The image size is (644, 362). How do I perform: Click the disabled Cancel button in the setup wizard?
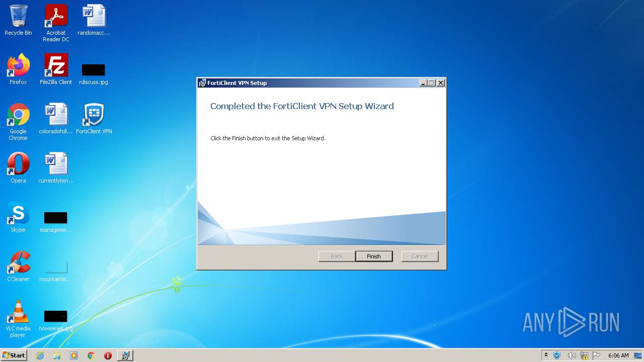point(420,256)
